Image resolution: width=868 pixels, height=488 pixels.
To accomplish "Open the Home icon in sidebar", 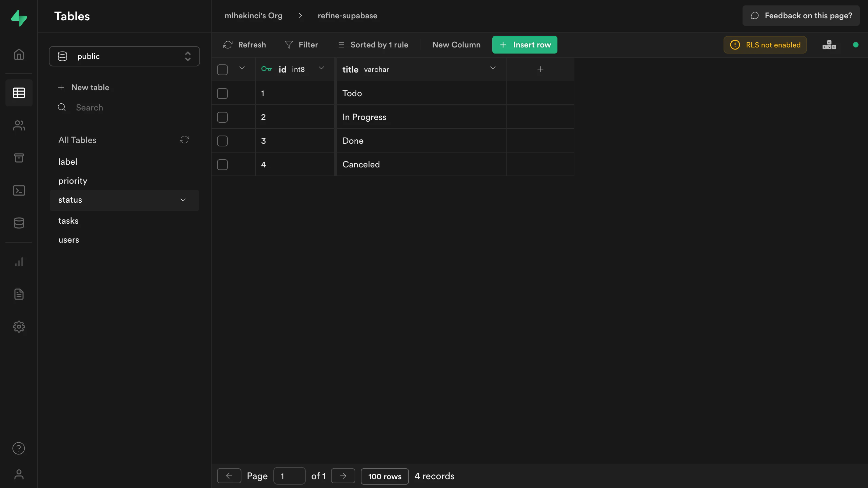I will pos(19,54).
